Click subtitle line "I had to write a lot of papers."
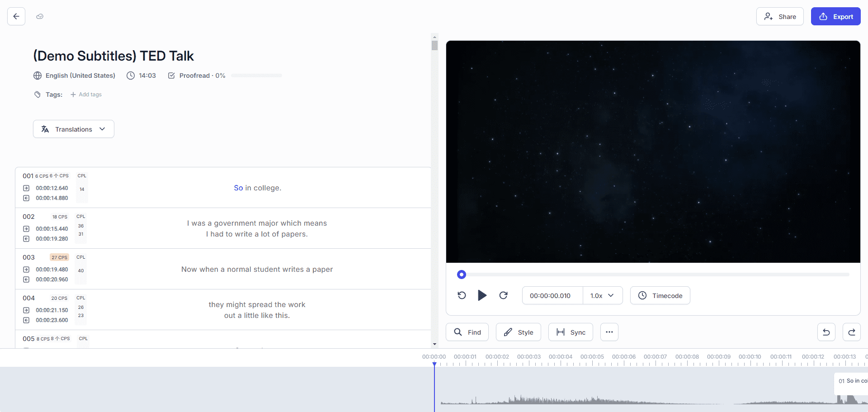 (257, 234)
